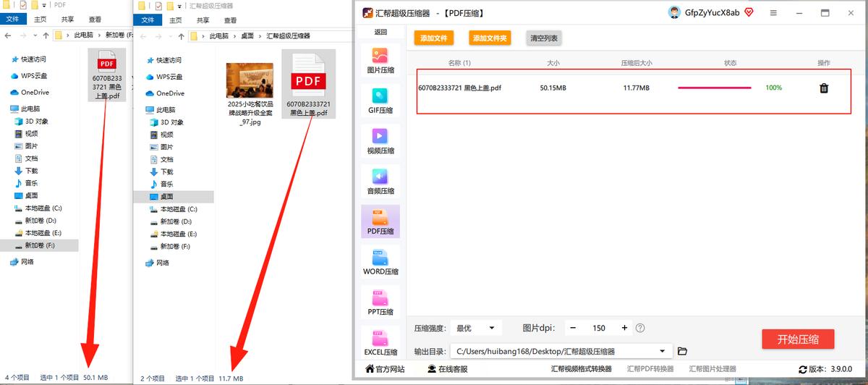
Task: Open the 共享 tab in middle Explorer
Action: coord(203,20)
